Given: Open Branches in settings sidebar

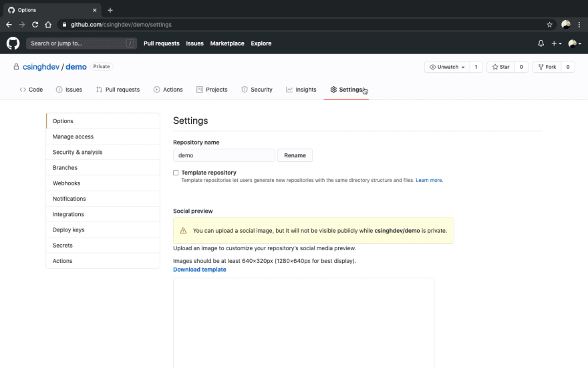Looking at the screenshot, I should coord(103,167).
